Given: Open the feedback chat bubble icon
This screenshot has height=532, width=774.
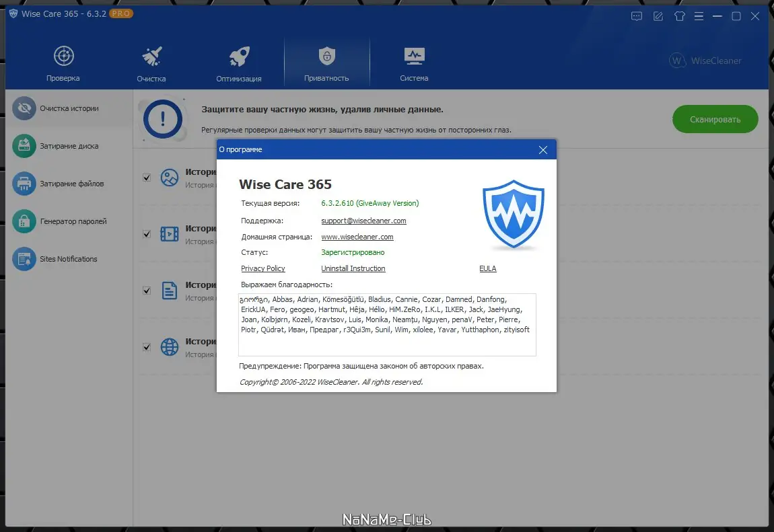Looking at the screenshot, I should pyautogui.click(x=637, y=16).
